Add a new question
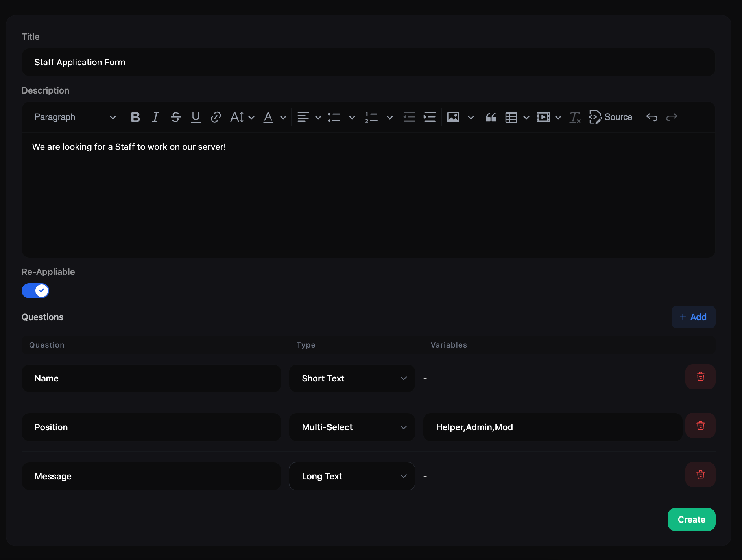The width and height of the screenshot is (742, 560). coord(693,317)
